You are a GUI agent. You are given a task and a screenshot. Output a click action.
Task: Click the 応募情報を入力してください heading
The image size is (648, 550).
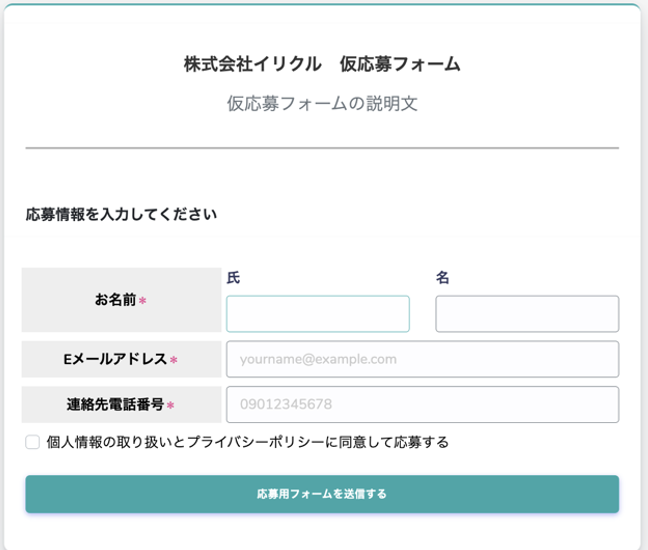tap(121, 214)
